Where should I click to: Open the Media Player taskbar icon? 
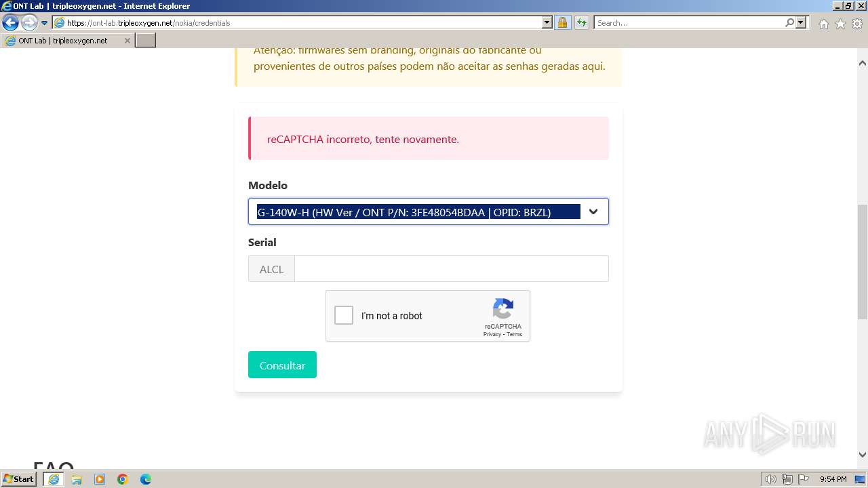tap(100, 479)
